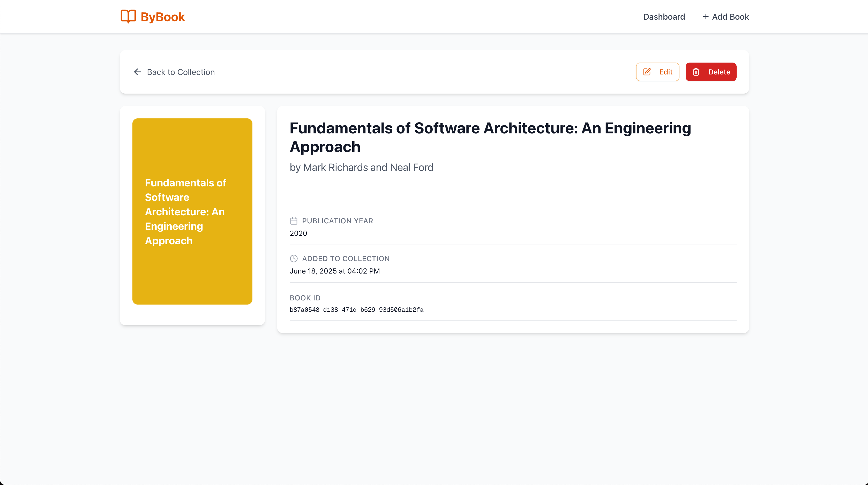Screen dimensions: 868x485
Task: Click the ByBook open-book logo icon
Action: tap(128, 17)
